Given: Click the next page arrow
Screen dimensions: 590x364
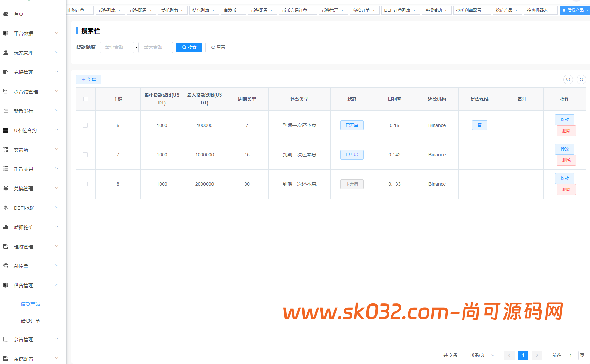Looking at the screenshot, I should tap(537, 355).
